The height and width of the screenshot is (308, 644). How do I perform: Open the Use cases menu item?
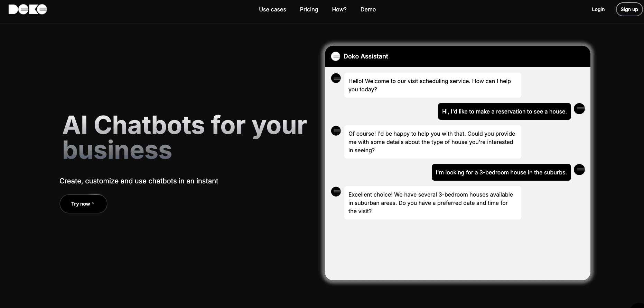[272, 9]
